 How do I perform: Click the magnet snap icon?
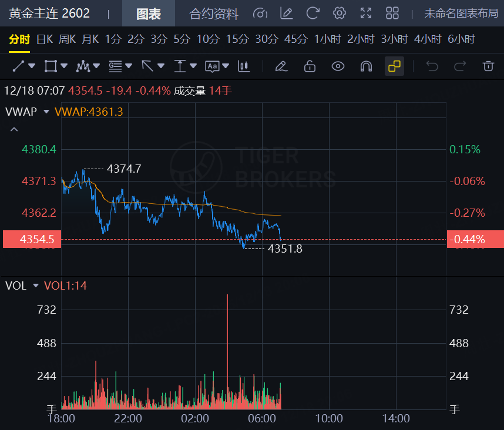tap(366, 66)
